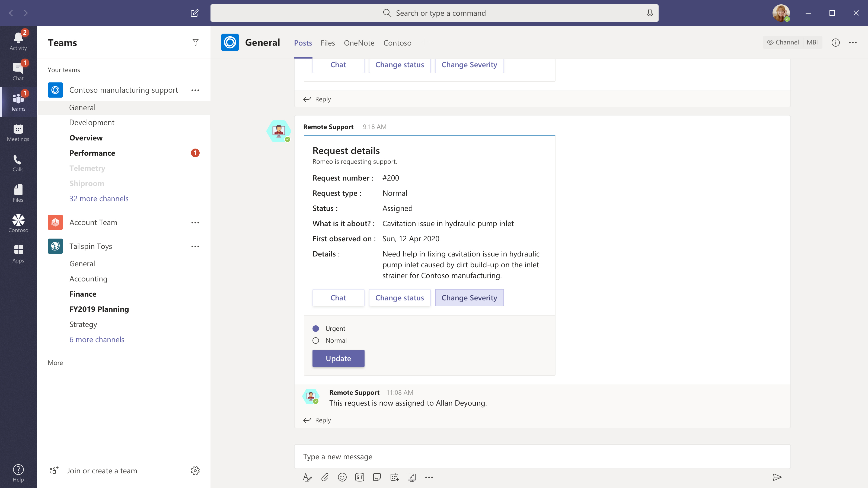The width and height of the screenshot is (868, 488).
Task: Open the attach file paperclip icon
Action: (325, 477)
